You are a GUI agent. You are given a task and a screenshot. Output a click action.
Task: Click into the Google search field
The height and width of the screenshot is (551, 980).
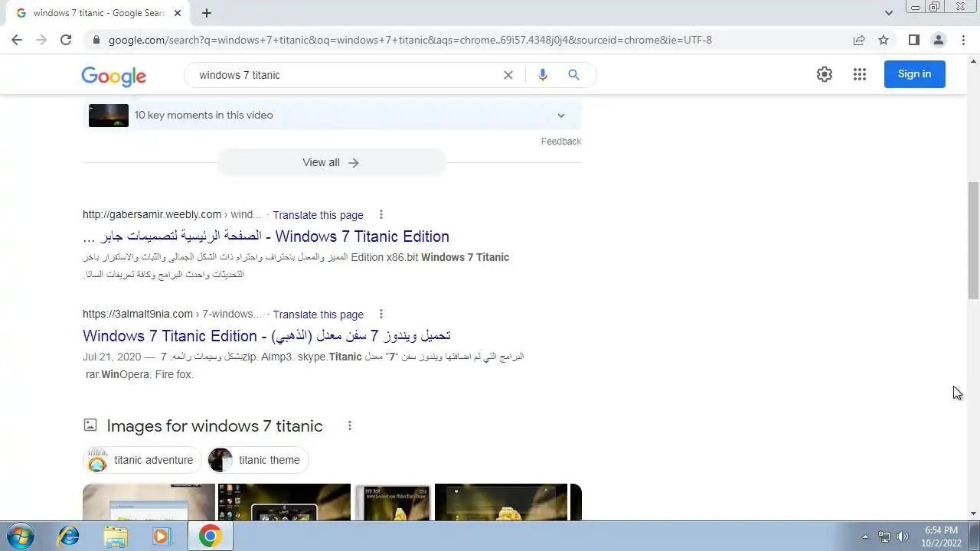point(345,75)
